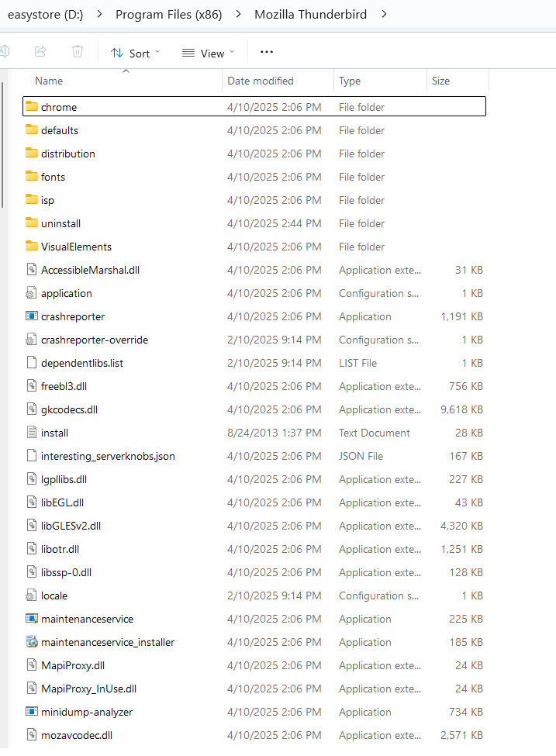Click the VisualElements folder icon
556x756 pixels.
pos(32,246)
